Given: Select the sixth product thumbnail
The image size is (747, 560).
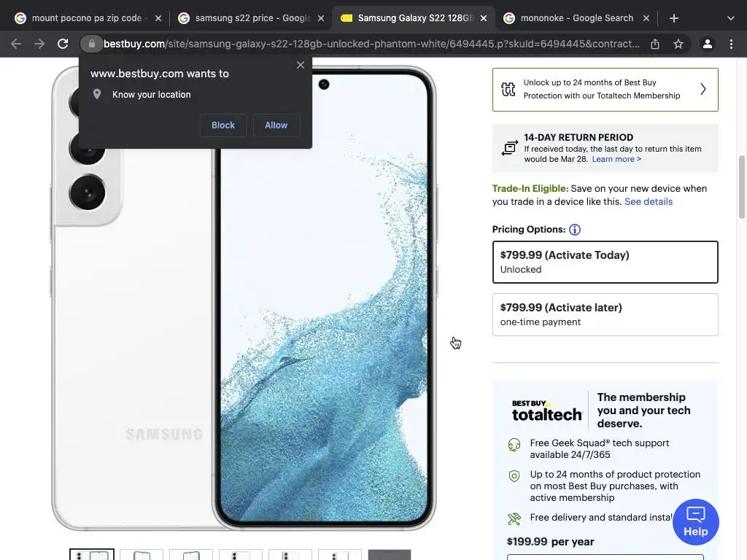Looking at the screenshot, I should coord(340,555).
